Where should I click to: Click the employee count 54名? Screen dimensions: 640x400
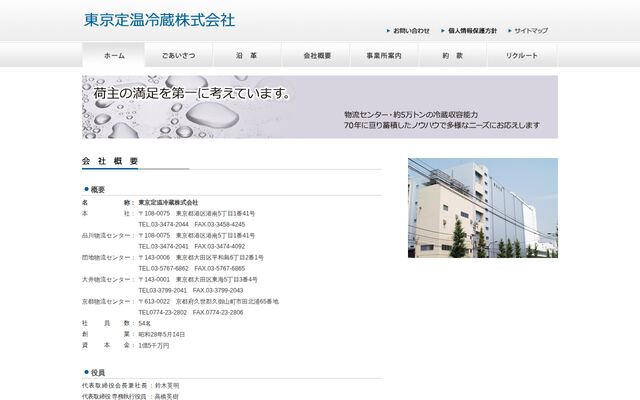click(x=144, y=324)
